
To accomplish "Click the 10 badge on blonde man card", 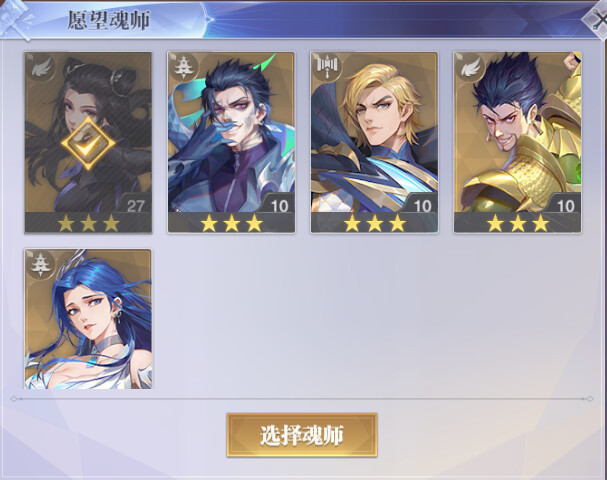I will tap(421, 204).
